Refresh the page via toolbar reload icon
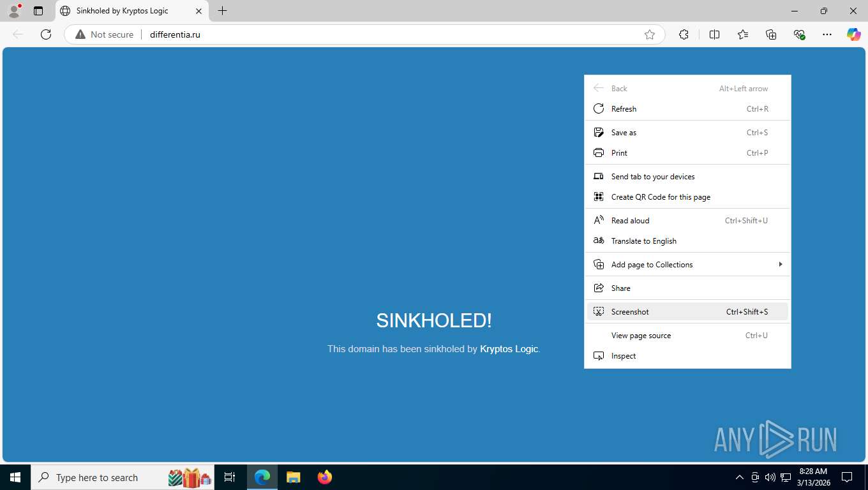 click(x=46, y=34)
